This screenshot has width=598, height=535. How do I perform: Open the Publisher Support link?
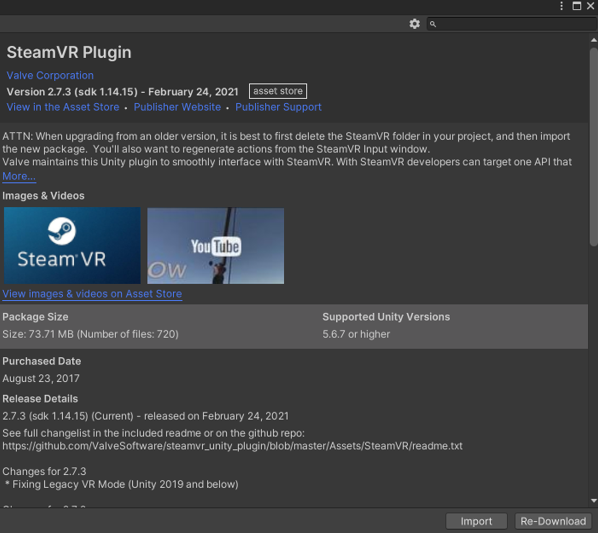click(x=278, y=107)
